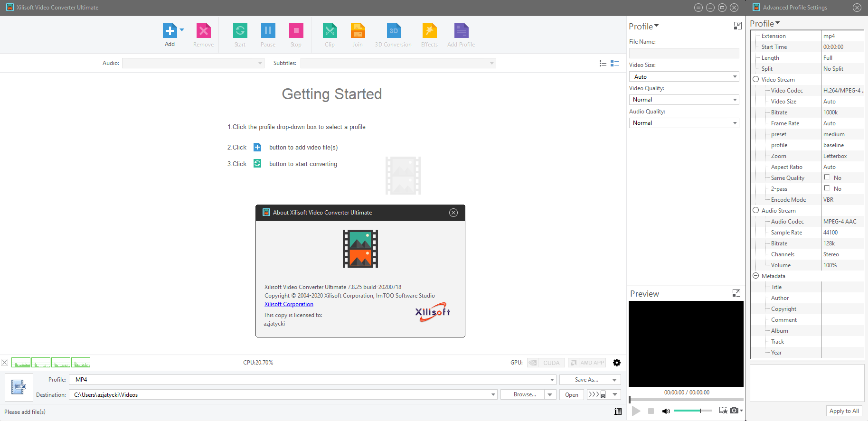Expand the Profile panel with corner icon

[737, 26]
